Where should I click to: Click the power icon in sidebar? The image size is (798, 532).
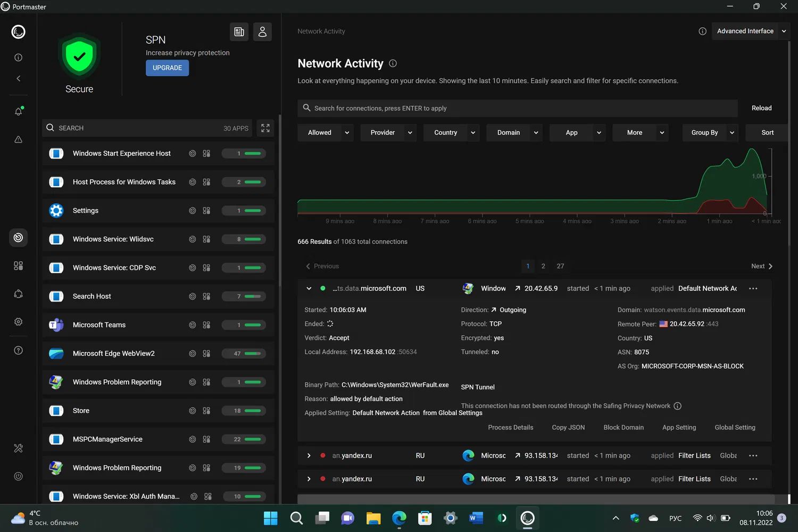click(x=18, y=476)
